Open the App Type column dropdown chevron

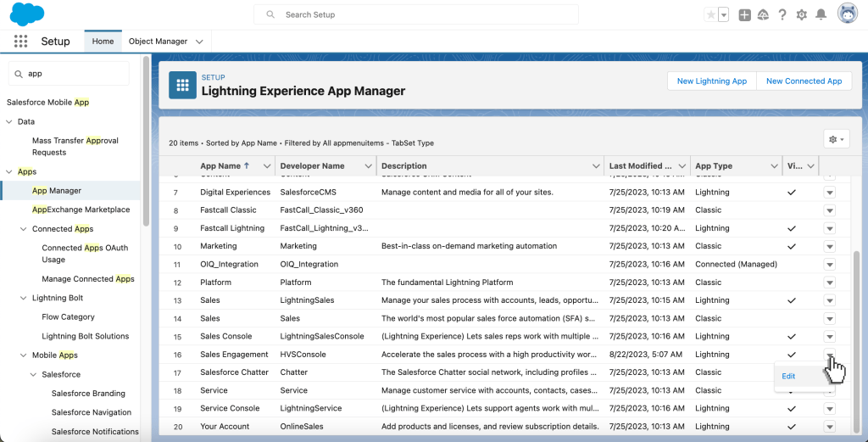774,166
